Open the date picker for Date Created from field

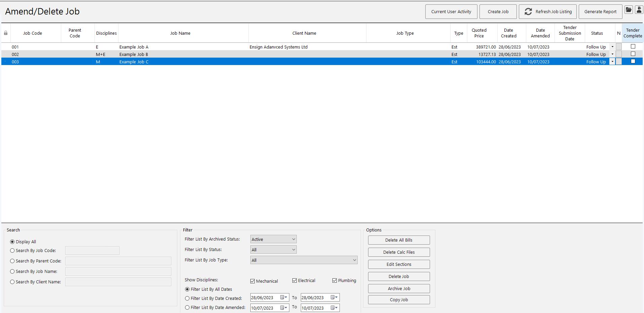click(282, 298)
